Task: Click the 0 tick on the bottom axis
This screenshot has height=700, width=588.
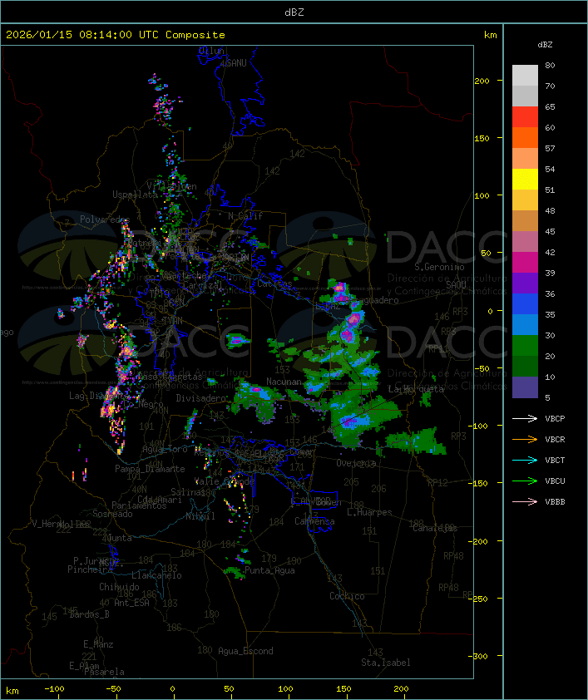Action: point(172,689)
